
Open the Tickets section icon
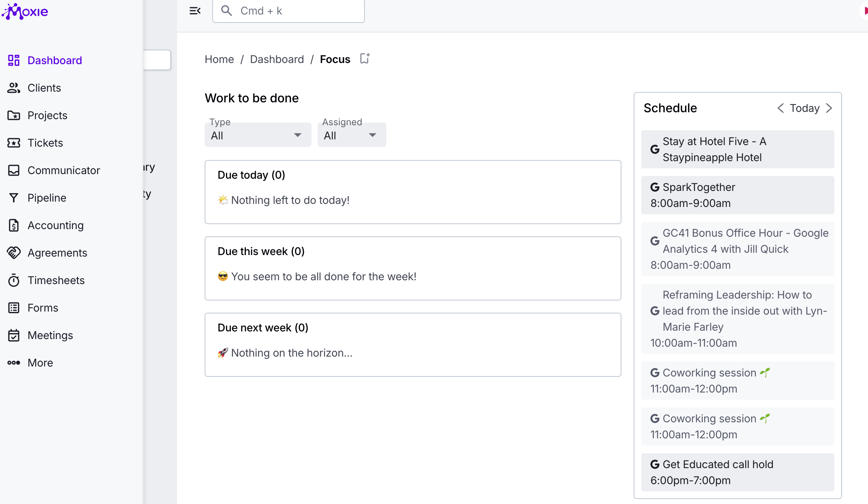[x=14, y=143]
